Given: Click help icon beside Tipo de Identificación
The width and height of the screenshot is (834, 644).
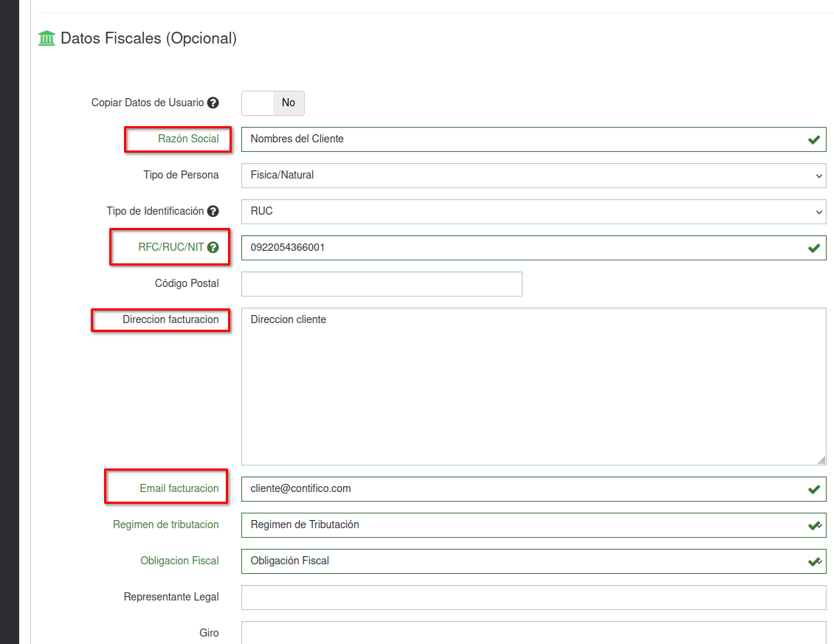Looking at the screenshot, I should 213,211.
